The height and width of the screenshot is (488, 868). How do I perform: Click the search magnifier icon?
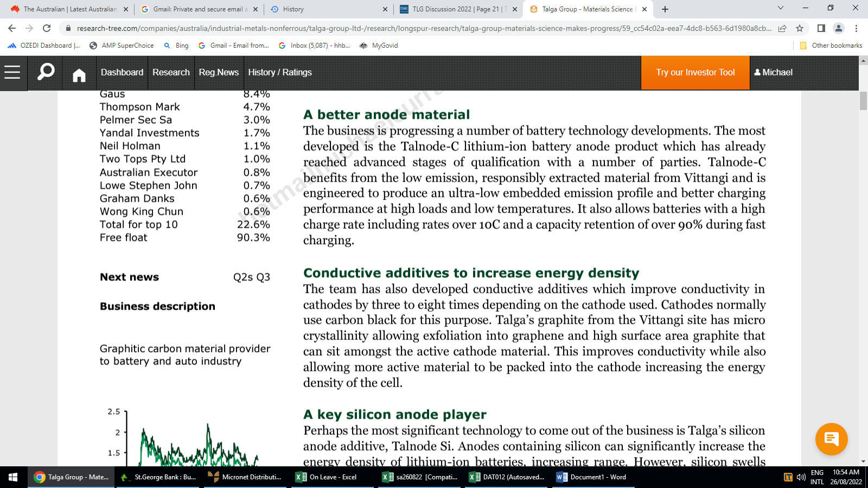tap(46, 72)
